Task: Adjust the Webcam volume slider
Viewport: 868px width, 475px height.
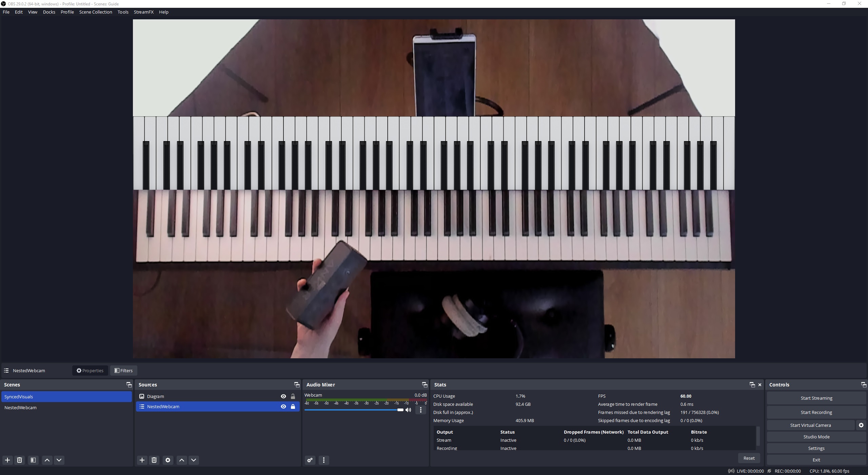Action: (400, 410)
